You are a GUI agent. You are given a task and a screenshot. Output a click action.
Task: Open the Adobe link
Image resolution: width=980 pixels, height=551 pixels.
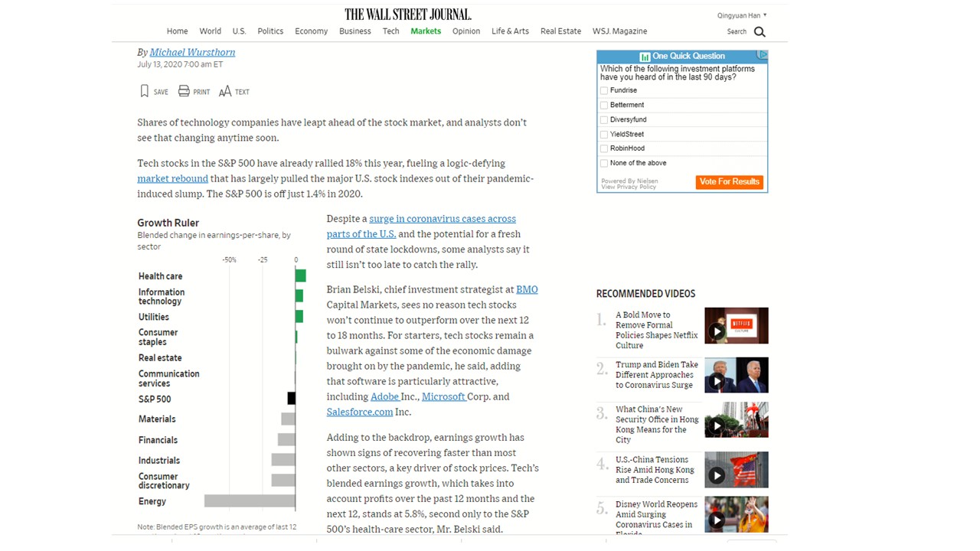click(385, 396)
